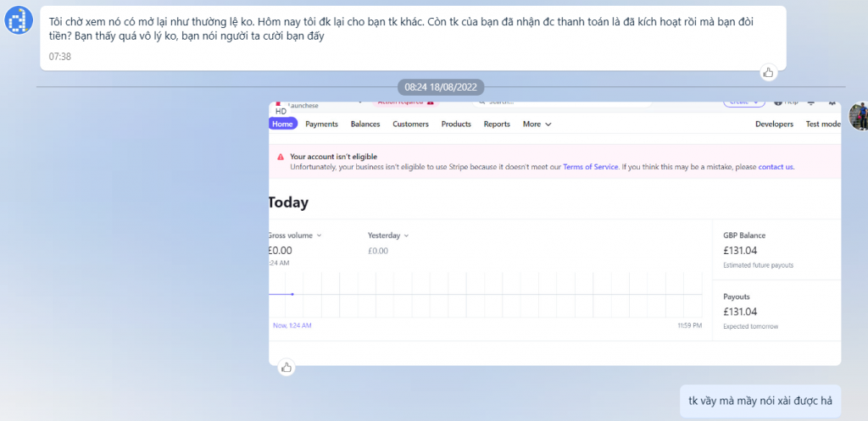The height and width of the screenshot is (421, 868).
Task: Open the Developers section
Action: (x=774, y=124)
